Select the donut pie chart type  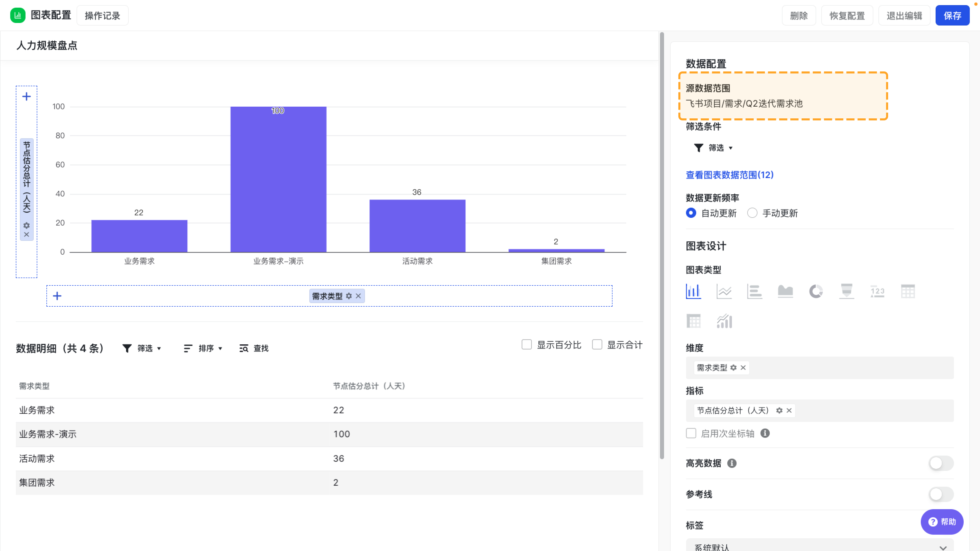(816, 292)
